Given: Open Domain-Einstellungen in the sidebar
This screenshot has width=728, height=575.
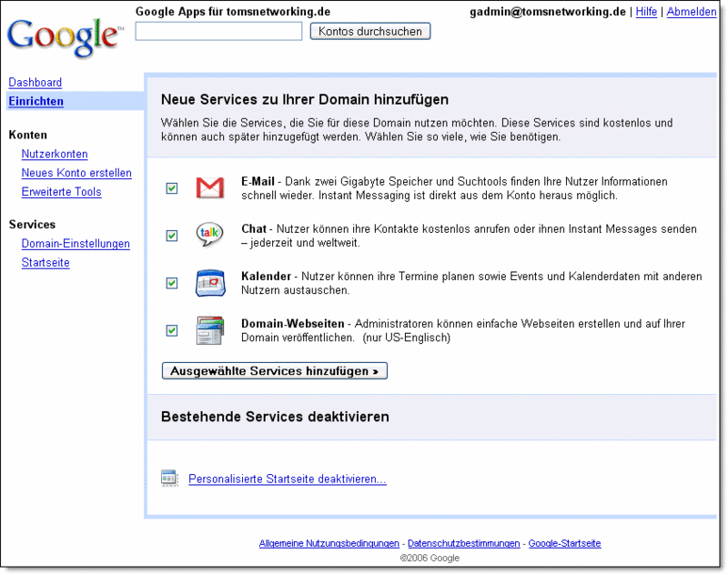Looking at the screenshot, I should (x=76, y=244).
